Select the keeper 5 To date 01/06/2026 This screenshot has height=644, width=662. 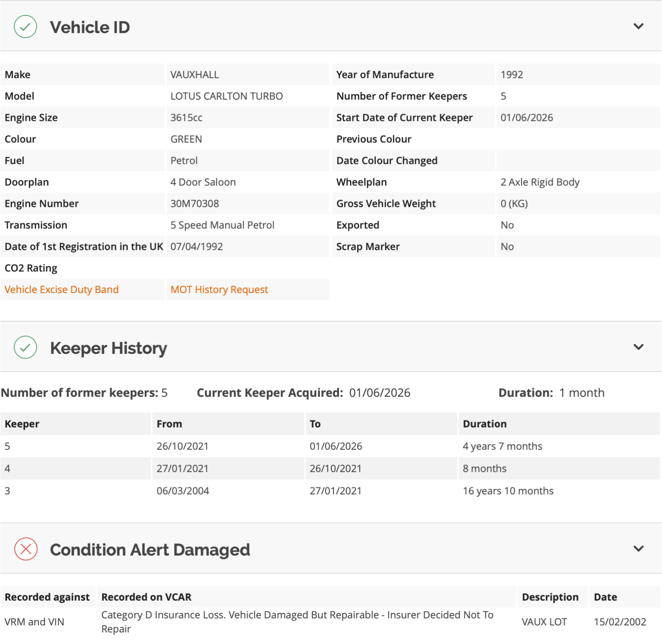click(x=336, y=446)
